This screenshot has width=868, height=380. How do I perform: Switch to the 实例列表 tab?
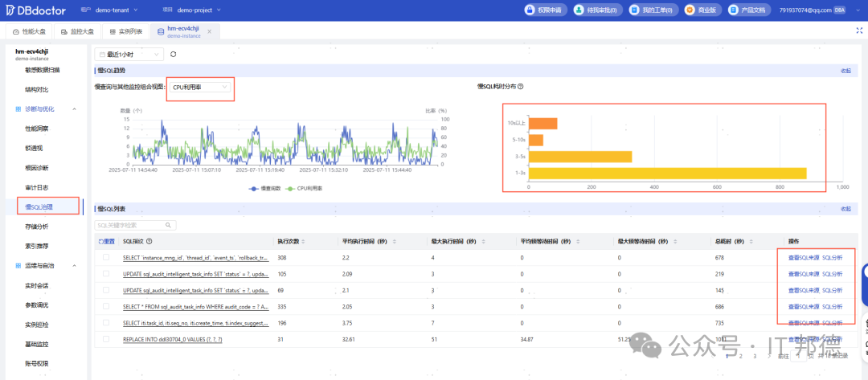pos(125,31)
